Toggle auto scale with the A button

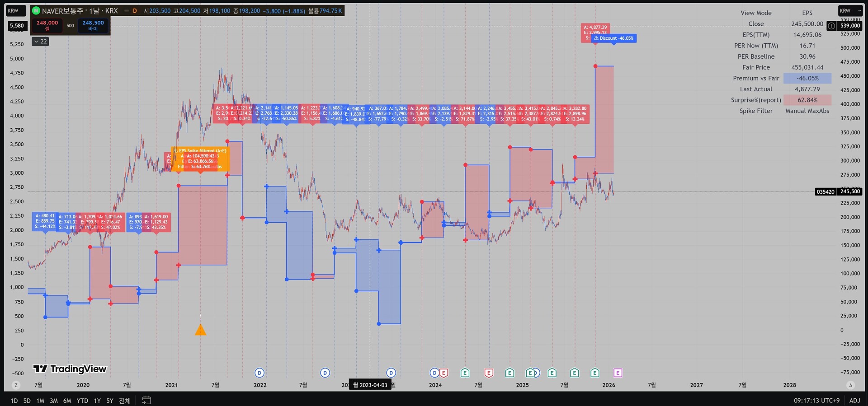coord(850,385)
